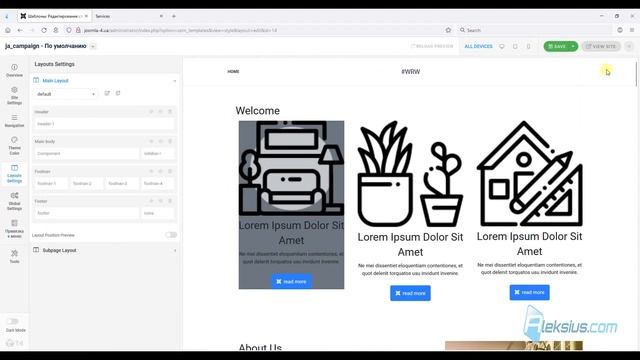Select the sidebar position block in Main body
The width and height of the screenshot is (640, 360).
(158, 153)
